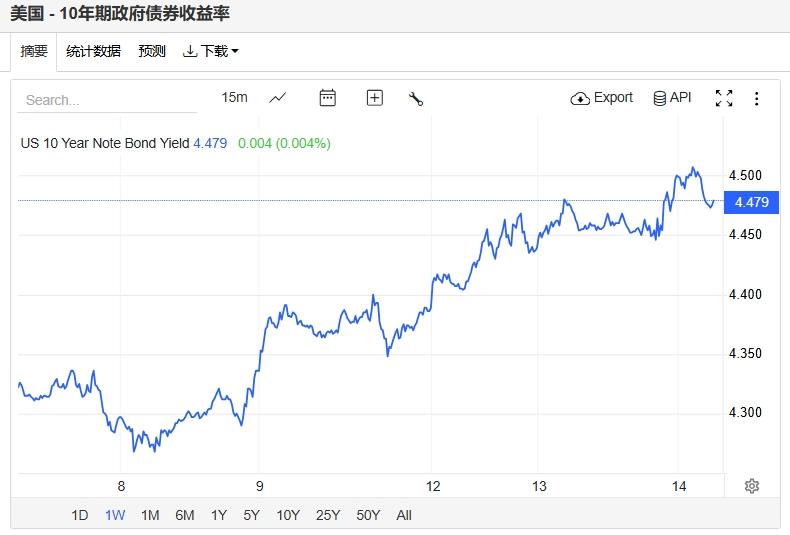Image resolution: width=790 pixels, height=535 pixels.
Task: Select the 25Y time range
Action: click(x=328, y=515)
